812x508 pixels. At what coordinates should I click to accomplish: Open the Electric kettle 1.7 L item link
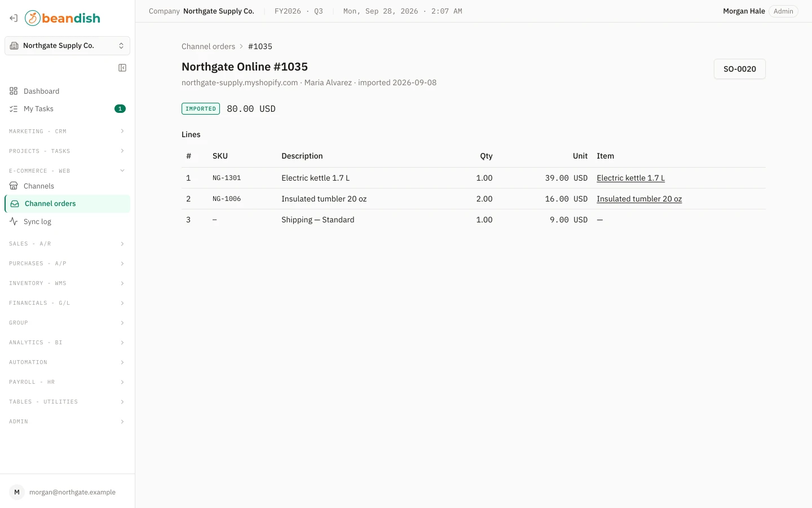630,178
